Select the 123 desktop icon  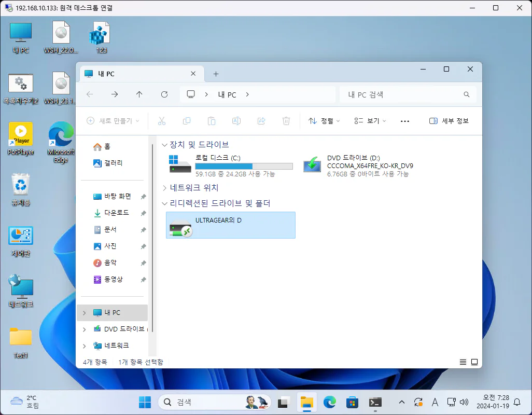click(x=101, y=38)
